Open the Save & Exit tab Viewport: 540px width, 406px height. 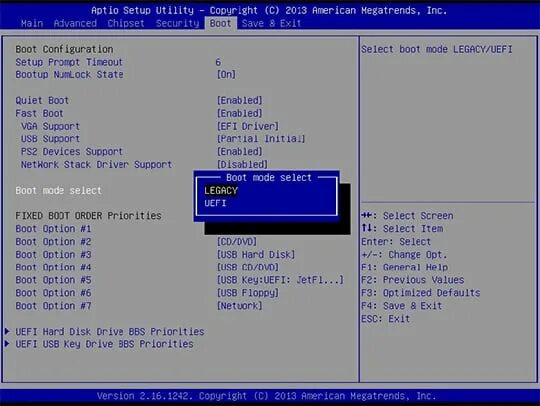[271, 23]
